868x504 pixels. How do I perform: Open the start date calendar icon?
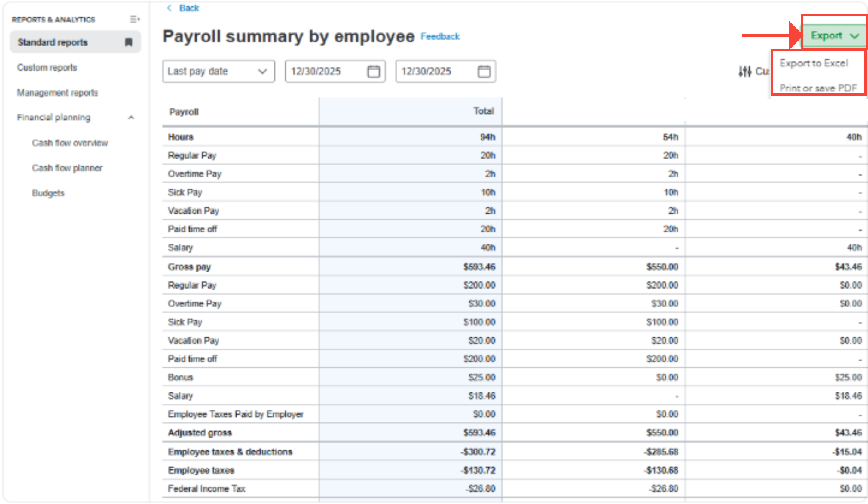tap(373, 71)
